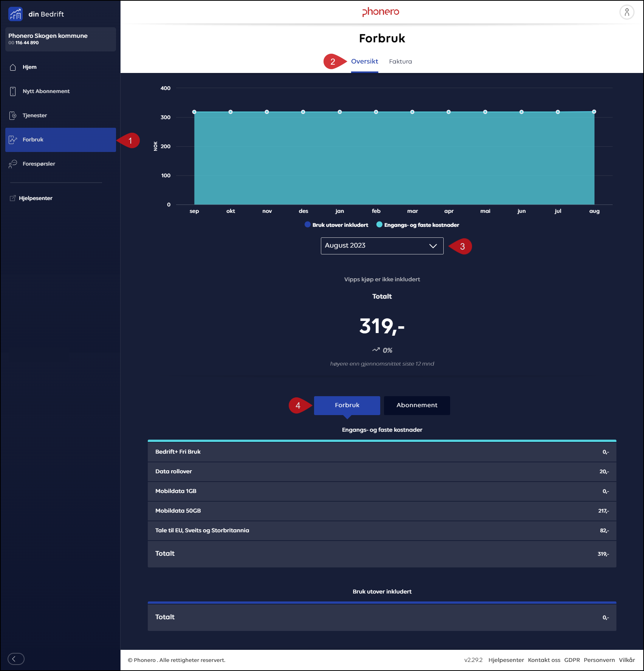Open Kontakt oss footer link
The width and height of the screenshot is (644, 671).
[x=544, y=660]
